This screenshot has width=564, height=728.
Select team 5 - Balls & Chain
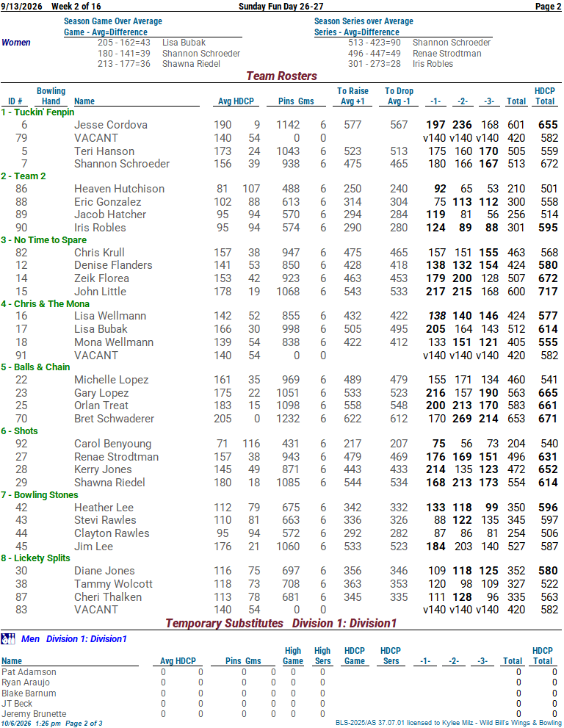click(35, 367)
